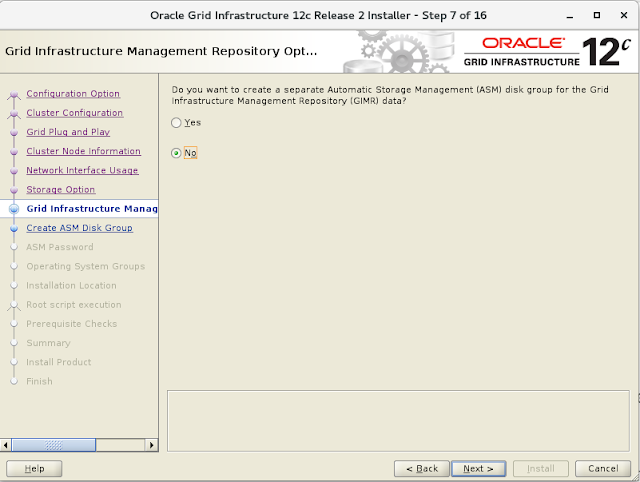Select the current Grid Infrastructure Manag step
Image resolution: width=640 pixels, height=482 pixels.
(x=92, y=209)
